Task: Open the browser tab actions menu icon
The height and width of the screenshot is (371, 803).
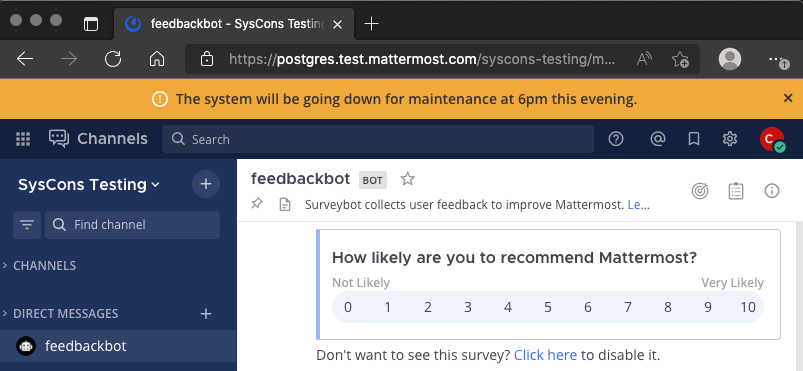Action: (91, 24)
